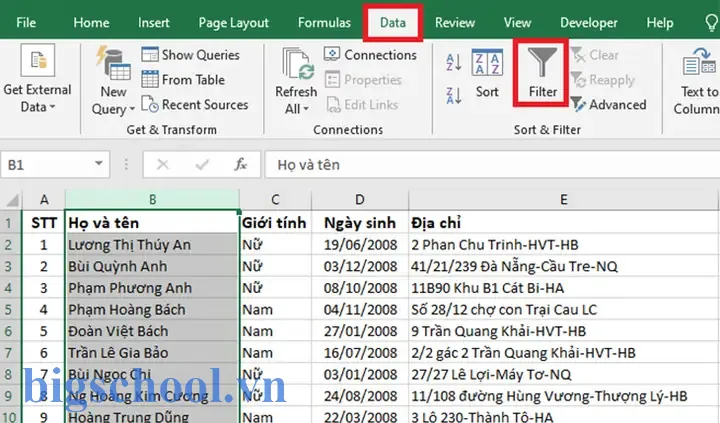
Task: Select cell 'Bùi Quỳnh Anh'
Action: tap(152, 266)
